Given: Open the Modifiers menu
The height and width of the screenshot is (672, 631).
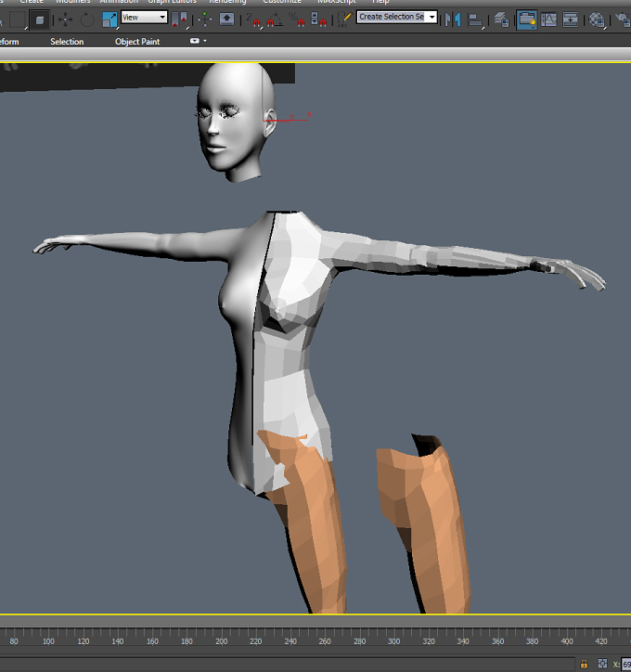Looking at the screenshot, I should coord(72,2).
